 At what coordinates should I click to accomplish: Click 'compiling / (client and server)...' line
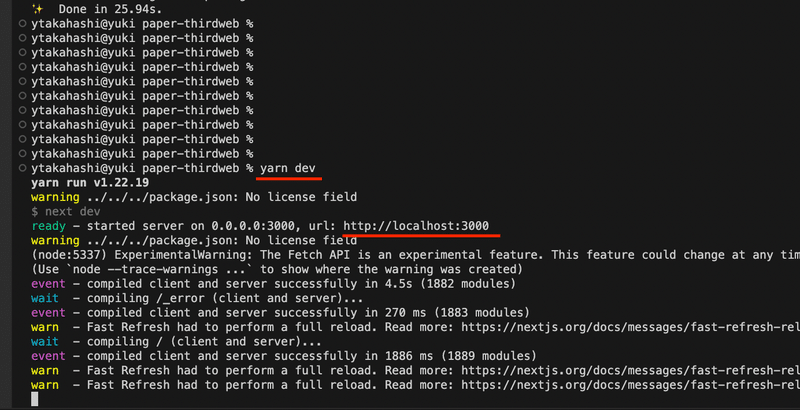(204, 342)
